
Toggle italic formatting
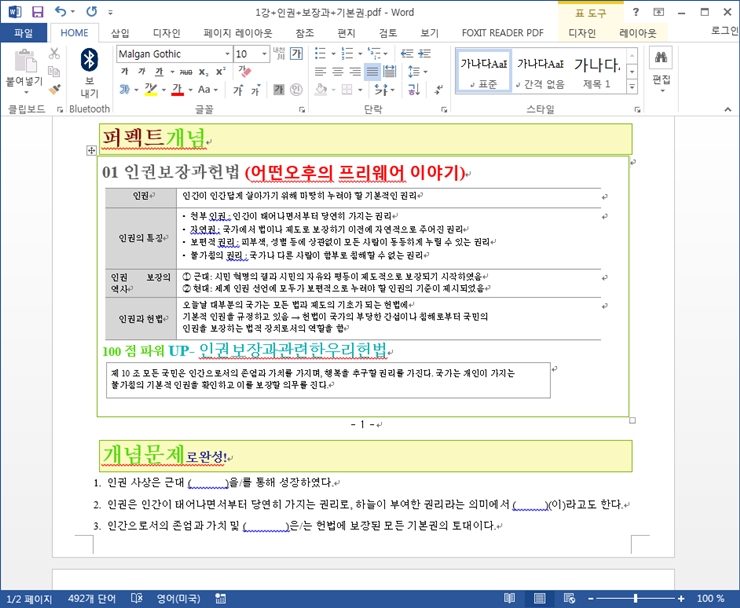point(142,72)
